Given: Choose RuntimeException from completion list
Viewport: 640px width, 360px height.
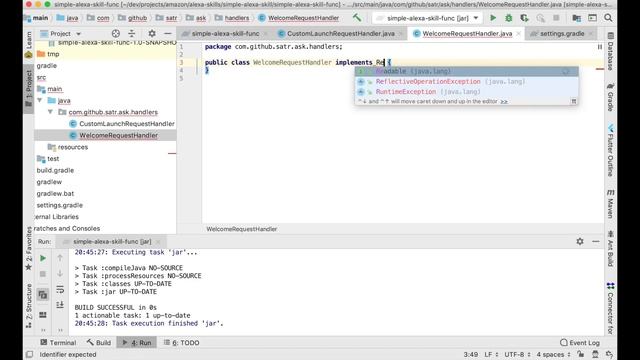Looking at the screenshot, I should pos(467,92).
